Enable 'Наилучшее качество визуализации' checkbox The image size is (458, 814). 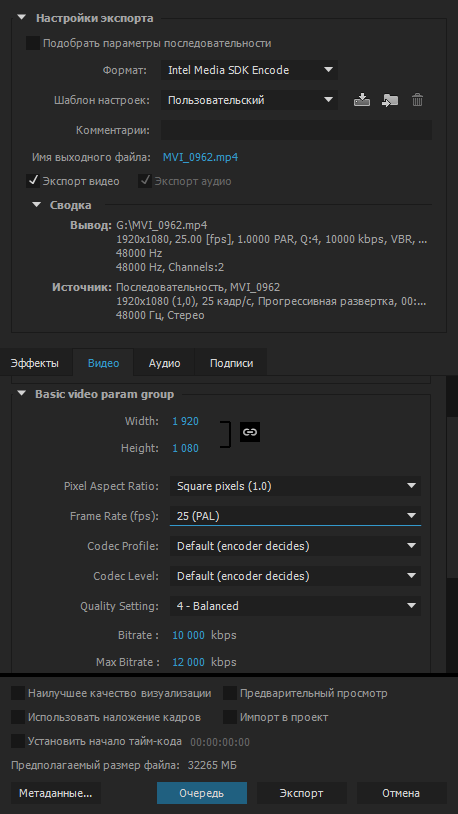[18, 693]
